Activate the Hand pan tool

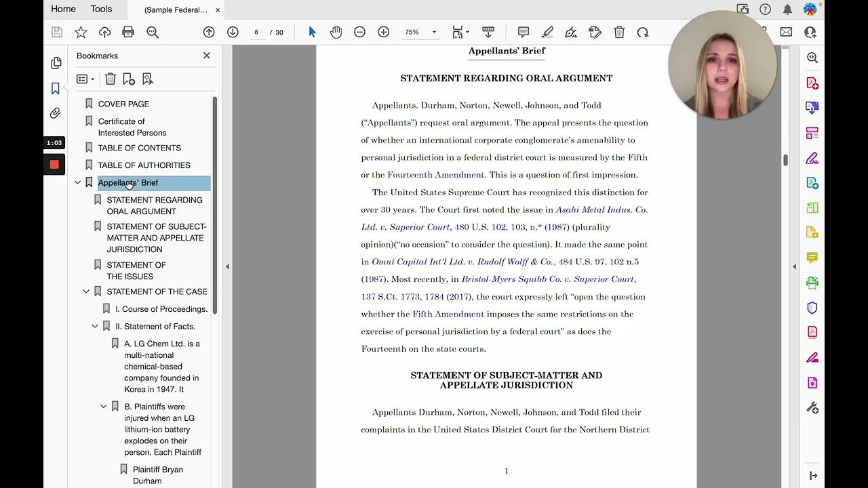pos(336,32)
